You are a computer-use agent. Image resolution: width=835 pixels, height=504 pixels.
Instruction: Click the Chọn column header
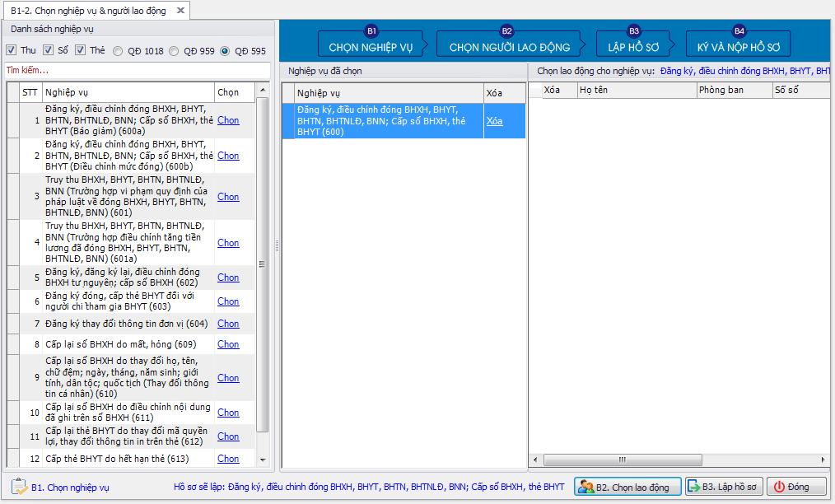point(235,92)
